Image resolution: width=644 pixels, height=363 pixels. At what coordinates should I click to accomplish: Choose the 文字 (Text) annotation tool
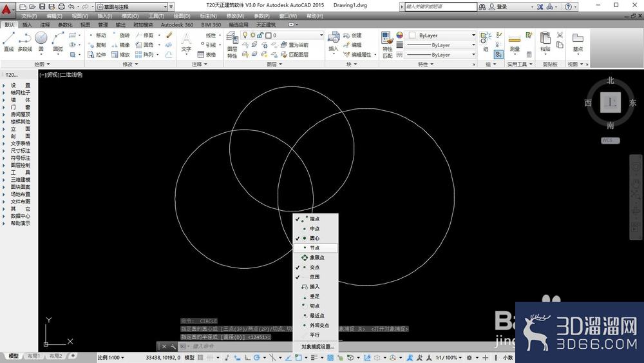[x=186, y=41]
